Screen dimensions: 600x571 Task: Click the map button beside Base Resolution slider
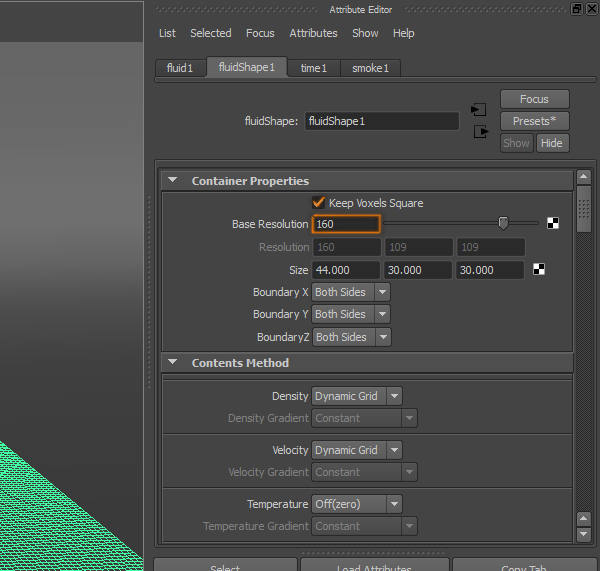point(553,224)
